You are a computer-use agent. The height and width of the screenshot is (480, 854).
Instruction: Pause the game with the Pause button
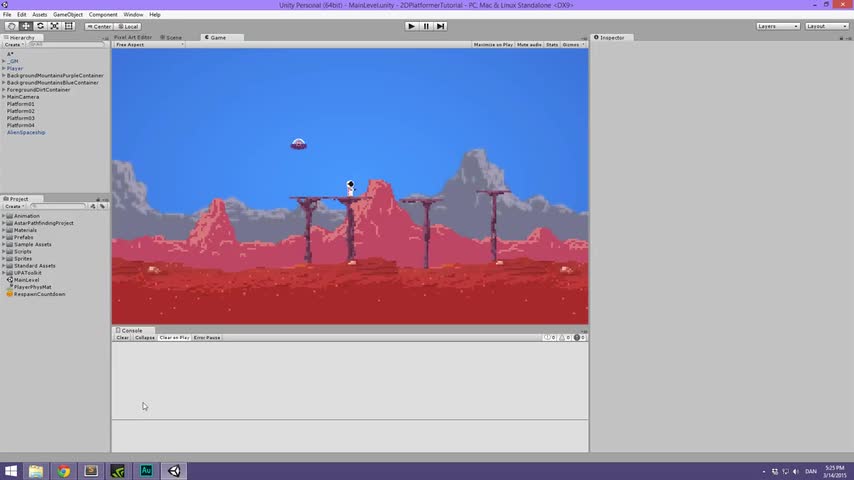point(426,26)
